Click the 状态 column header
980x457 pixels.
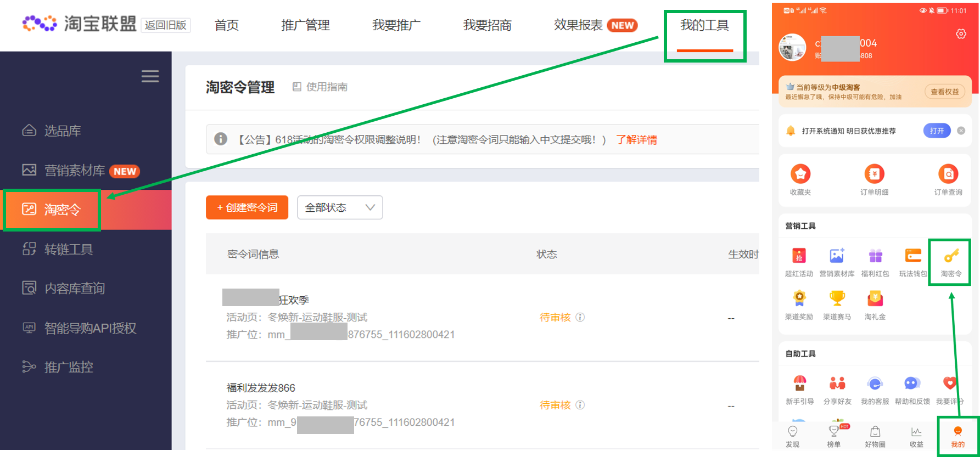click(x=547, y=254)
